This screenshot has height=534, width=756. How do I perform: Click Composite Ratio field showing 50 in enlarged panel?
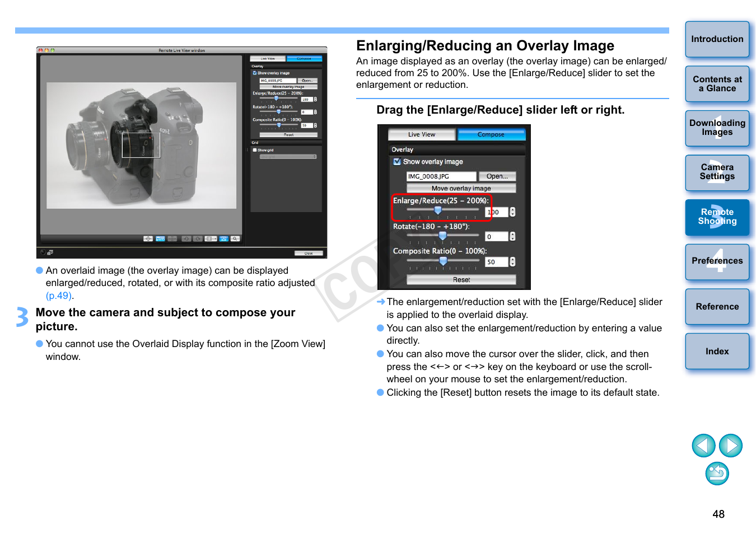[497, 262]
